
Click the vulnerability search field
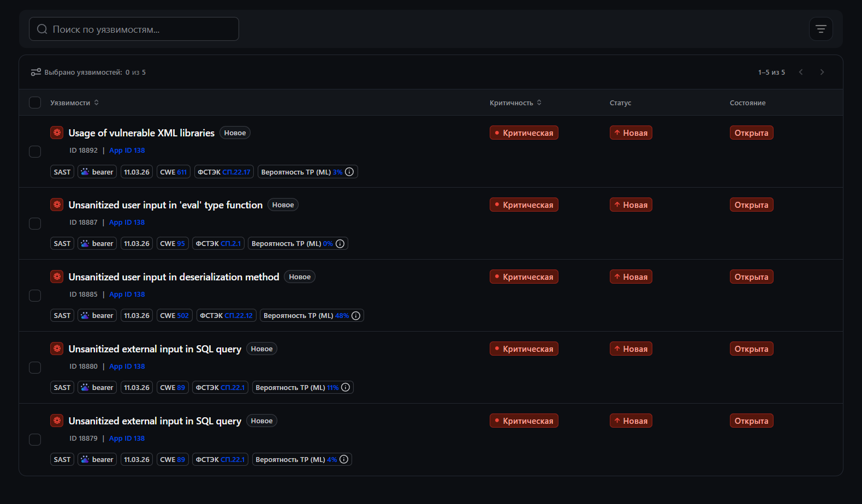pos(134,29)
